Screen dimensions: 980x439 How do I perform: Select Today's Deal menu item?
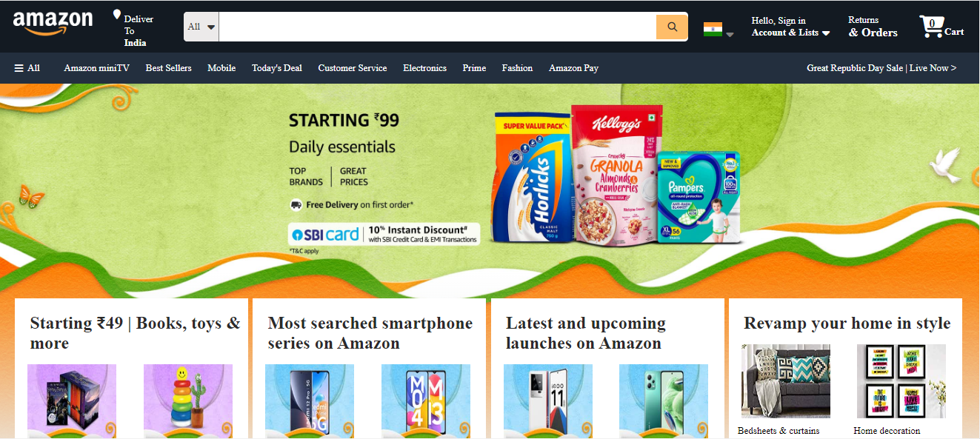pyautogui.click(x=277, y=68)
